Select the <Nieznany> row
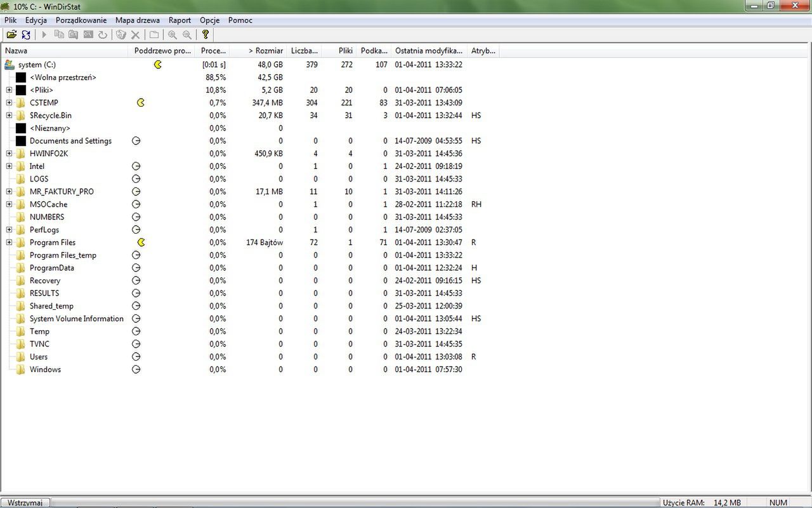The image size is (812, 508). [49, 128]
